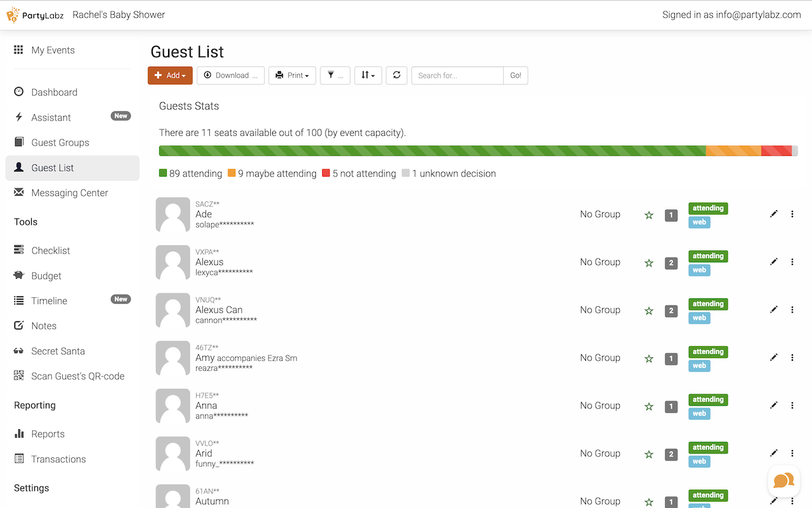Open the Budget page
The width and height of the screenshot is (812, 508).
[x=46, y=276]
